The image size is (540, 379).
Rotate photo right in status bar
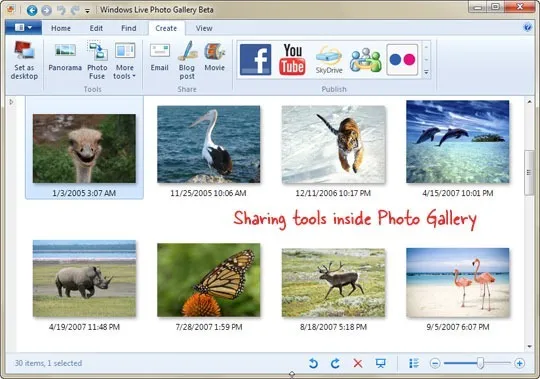click(x=335, y=363)
